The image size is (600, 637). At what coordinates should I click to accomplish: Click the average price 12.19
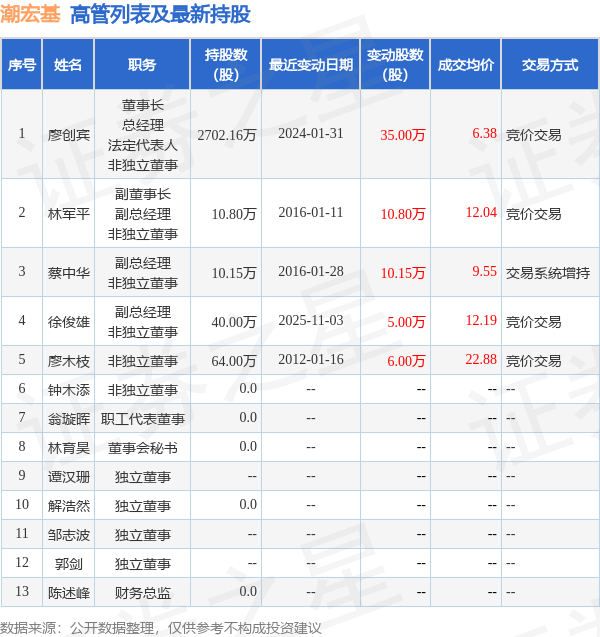click(481, 320)
